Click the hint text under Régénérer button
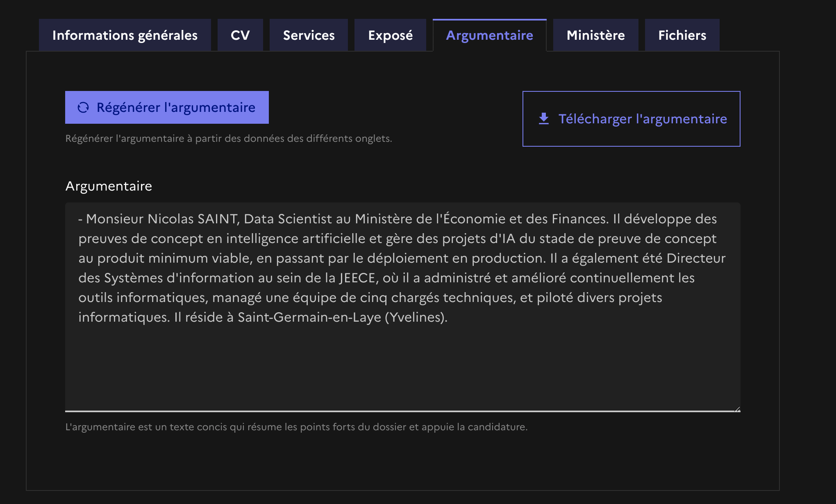 229,138
